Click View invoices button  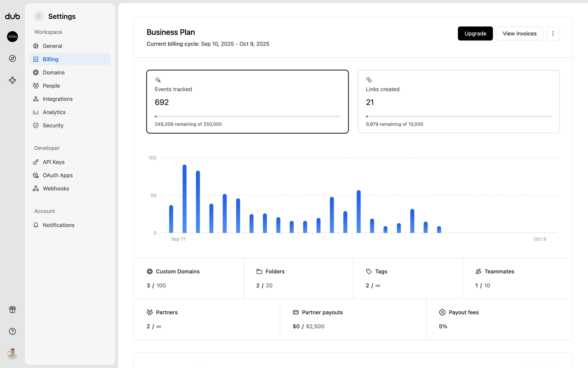[x=519, y=33]
